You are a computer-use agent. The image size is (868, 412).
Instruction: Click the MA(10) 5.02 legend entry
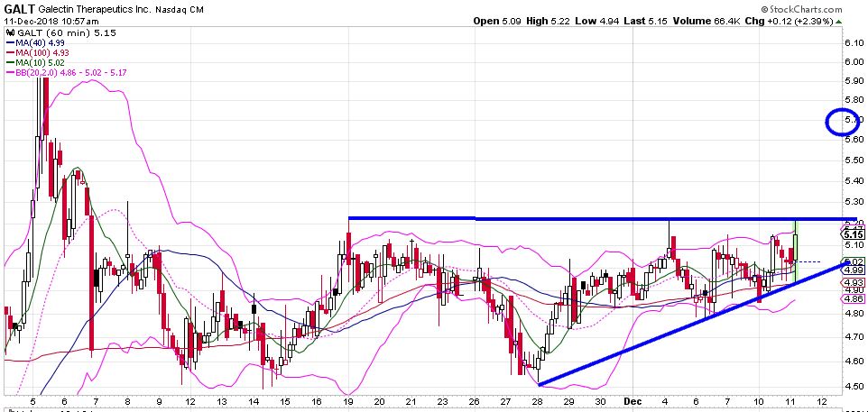40,62
